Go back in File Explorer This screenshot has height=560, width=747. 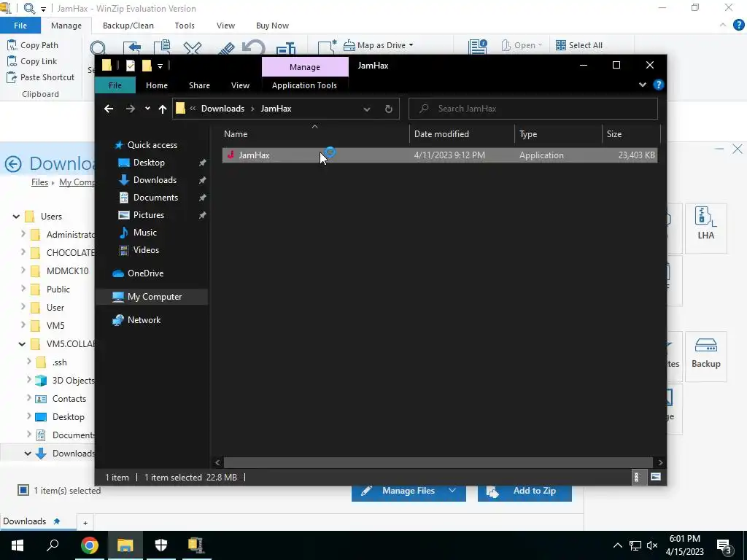109,109
